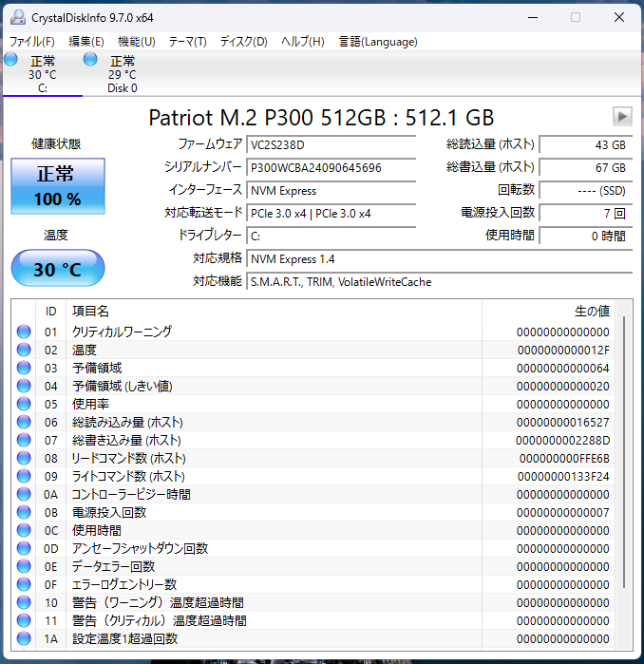644x664 pixels.
Task: Select the 総読み込み量 (ホスト) row
Action: [313, 422]
